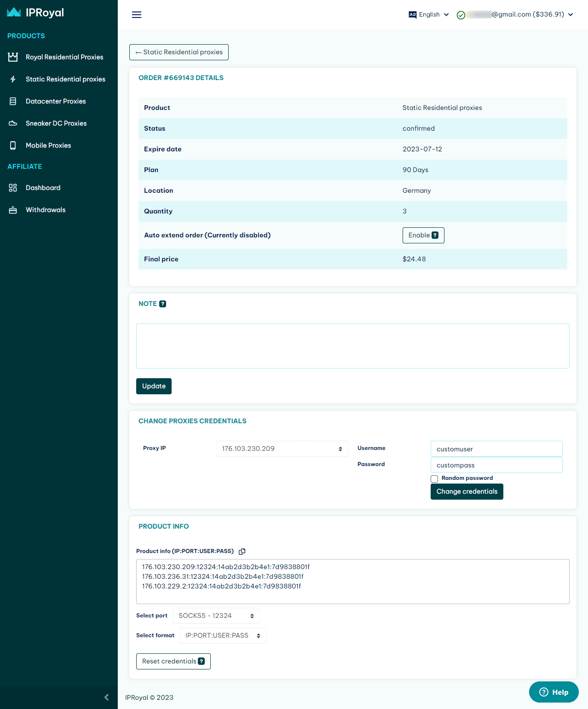Image resolution: width=588 pixels, height=709 pixels.
Task: Open the English language dropdown
Action: tap(429, 15)
